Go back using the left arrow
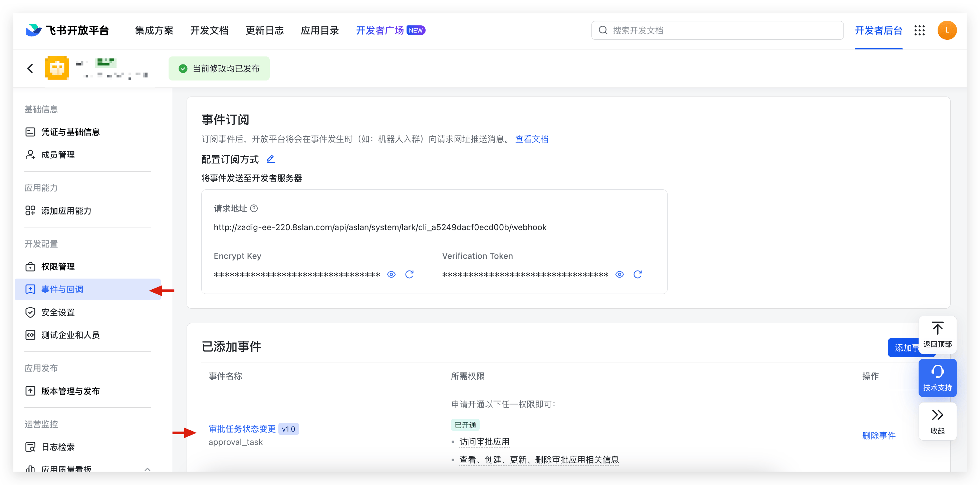980x485 pixels. pyautogui.click(x=30, y=68)
